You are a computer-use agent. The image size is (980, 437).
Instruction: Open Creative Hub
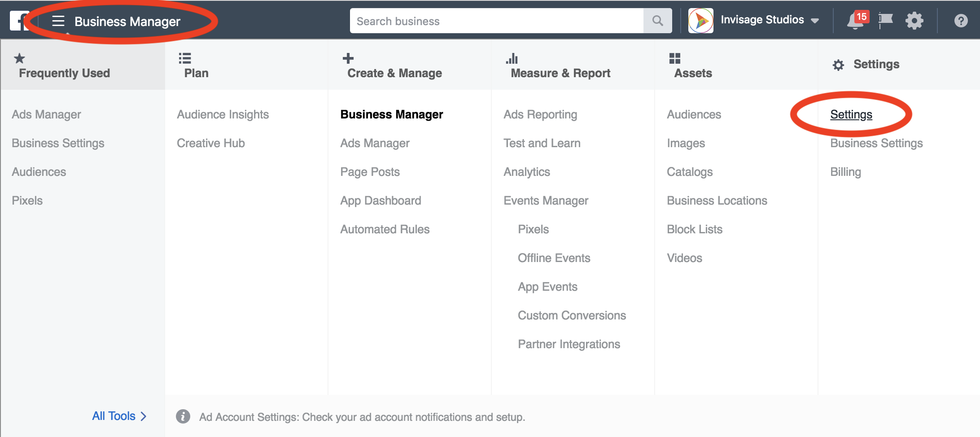[211, 143]
